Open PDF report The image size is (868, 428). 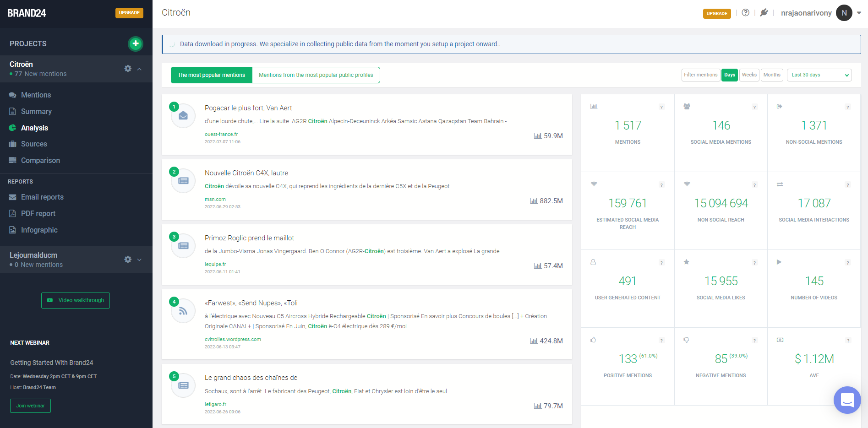coord(38,213)
